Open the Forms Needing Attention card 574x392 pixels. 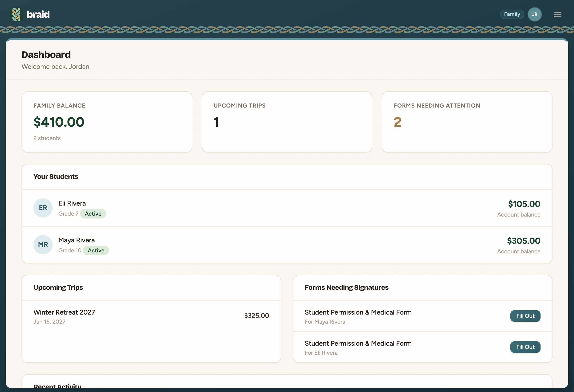click(467, 122)
